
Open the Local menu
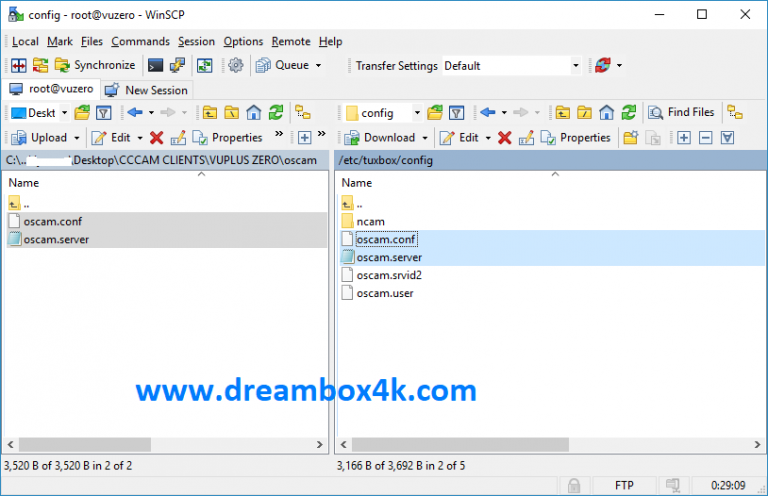pos(25,42)
